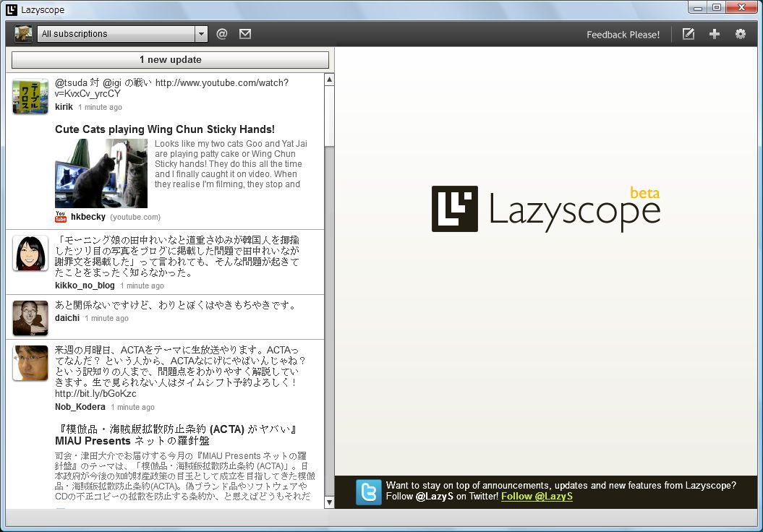Maximize the Lazyscope window

point(716,8)
